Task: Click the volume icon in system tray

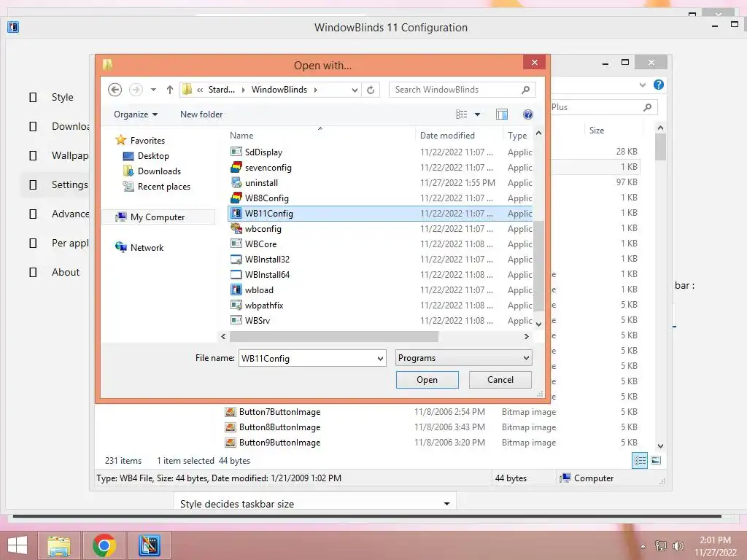Action: click(678, 545)
